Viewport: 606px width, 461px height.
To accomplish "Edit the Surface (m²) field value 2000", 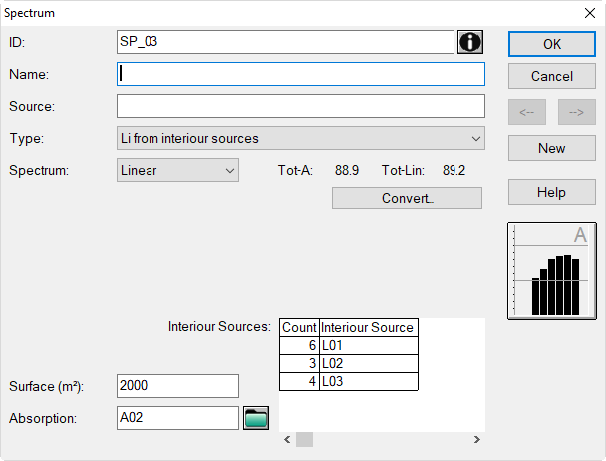I will click(178, 386).
